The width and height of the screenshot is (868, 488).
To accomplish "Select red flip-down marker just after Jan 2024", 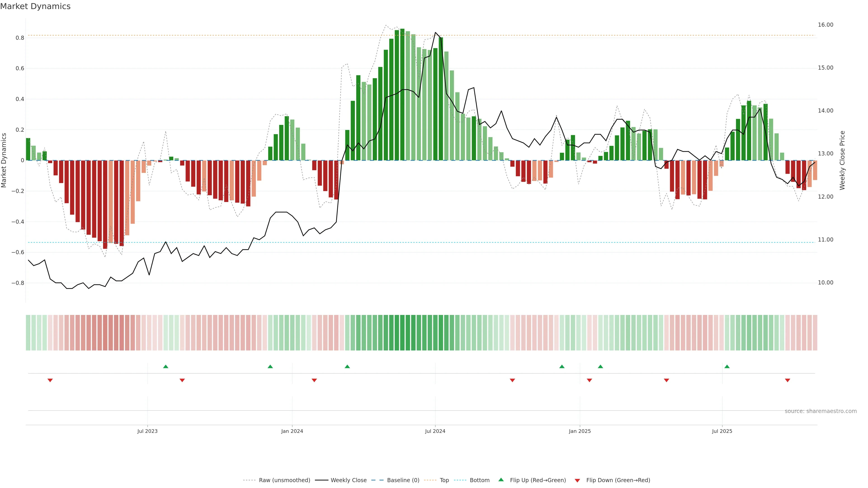I will (x=314, y=380).
